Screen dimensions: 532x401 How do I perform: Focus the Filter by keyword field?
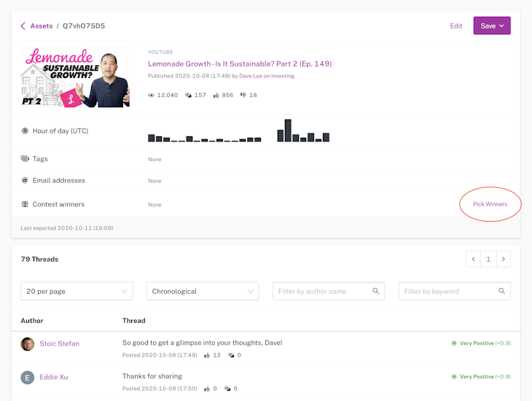tap(450, 291)
